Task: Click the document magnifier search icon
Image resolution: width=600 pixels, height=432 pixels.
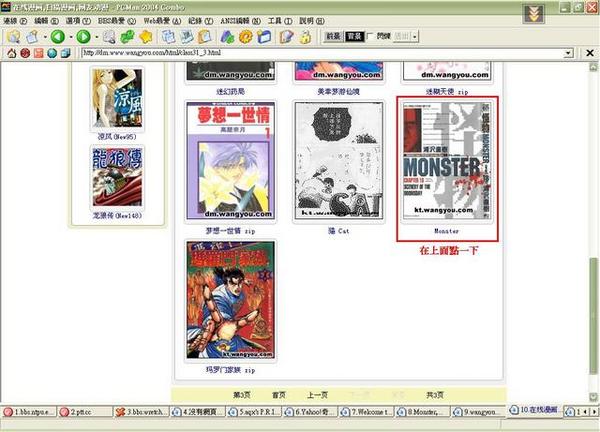Action: pos(109,37)
